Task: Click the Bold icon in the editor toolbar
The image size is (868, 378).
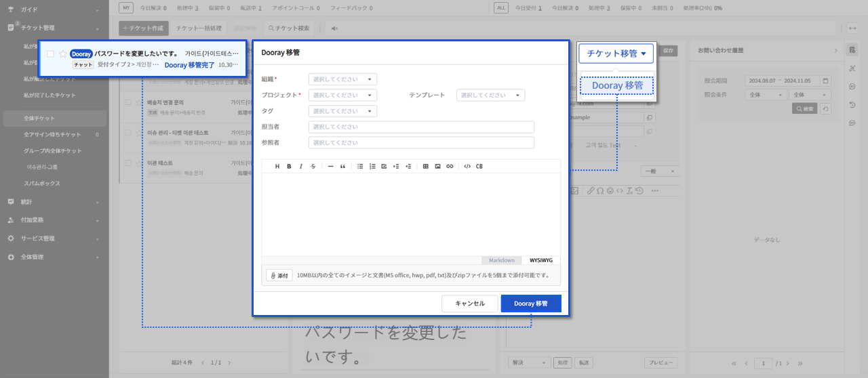Action: point(289,166)
